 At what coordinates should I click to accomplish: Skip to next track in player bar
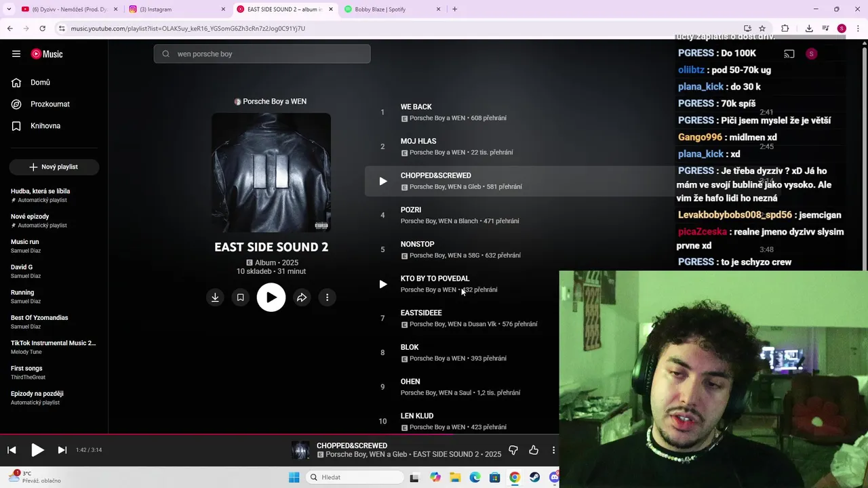point(62,450)
